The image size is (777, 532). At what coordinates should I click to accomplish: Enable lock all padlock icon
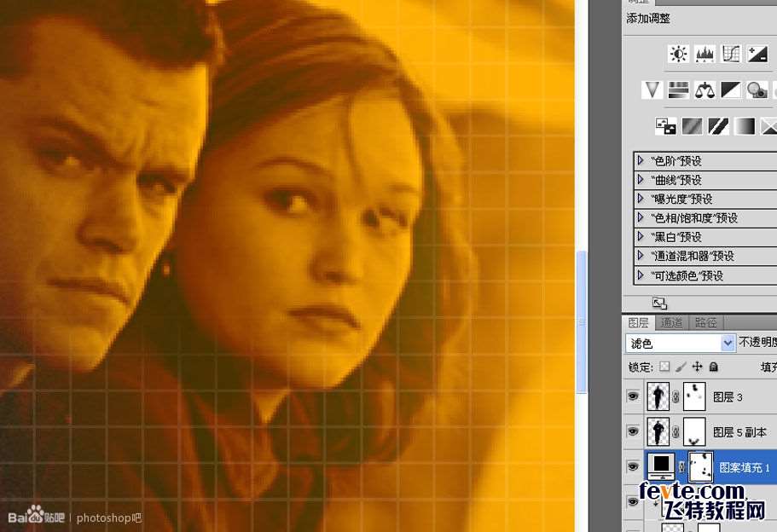pos(714,367)
